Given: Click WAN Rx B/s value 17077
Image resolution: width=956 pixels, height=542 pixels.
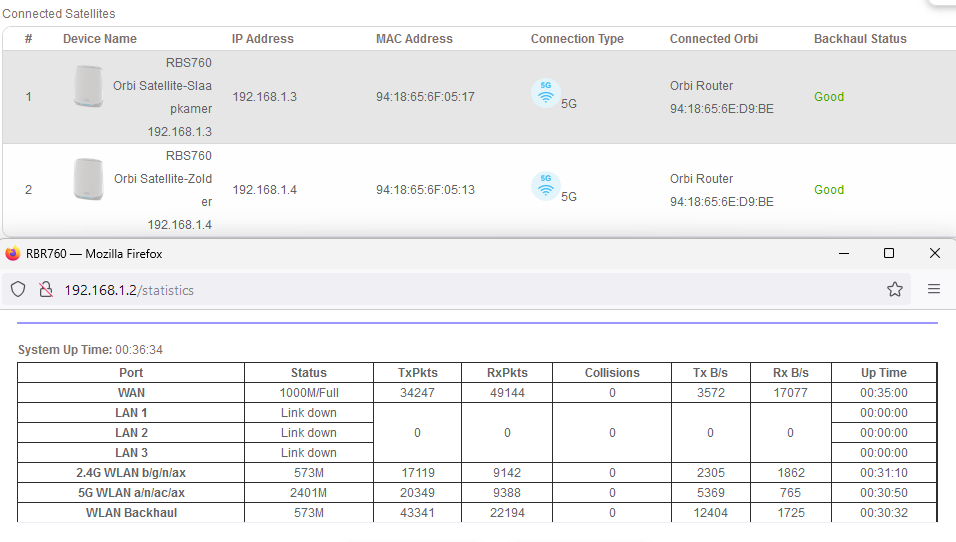Looking at the screenshot, I should 791,393.
